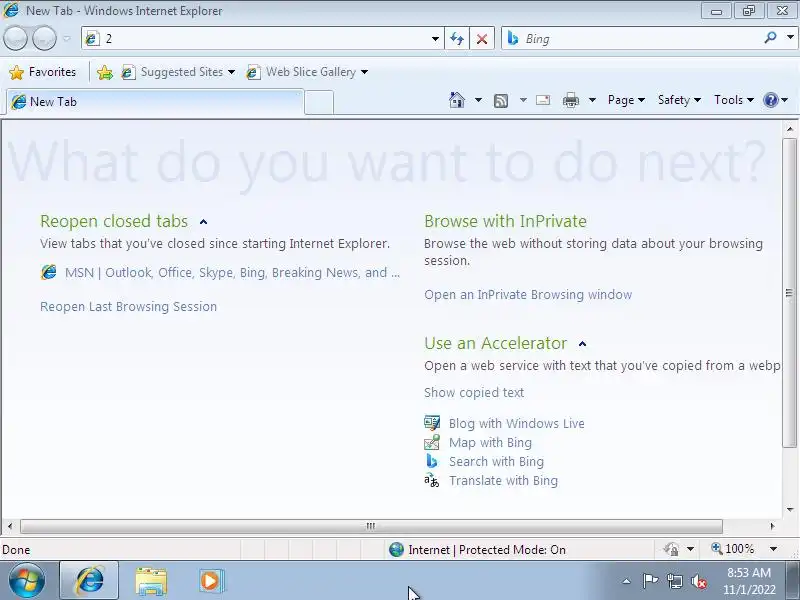
Task: Open Windows Media Player from taskbar
Action: click(x=211, y=581)
